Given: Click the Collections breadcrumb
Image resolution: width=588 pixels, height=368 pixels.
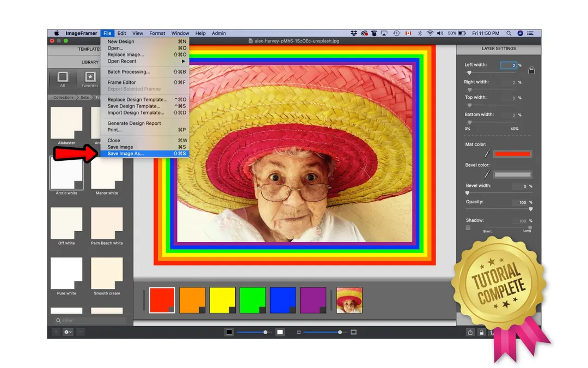Looking at the screenshot, I should coord(63,97).
